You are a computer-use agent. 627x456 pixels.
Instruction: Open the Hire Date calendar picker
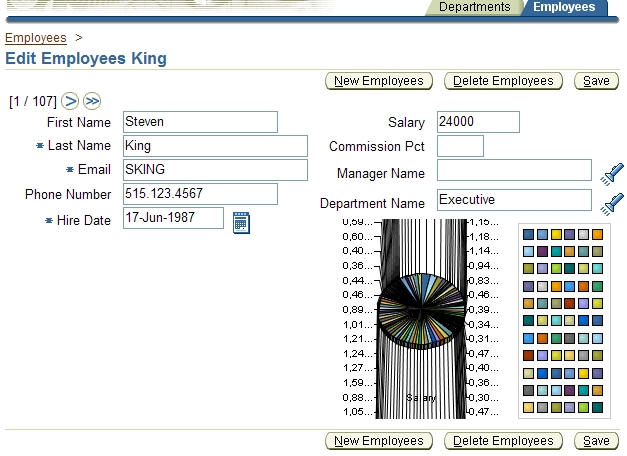(241, 222)
